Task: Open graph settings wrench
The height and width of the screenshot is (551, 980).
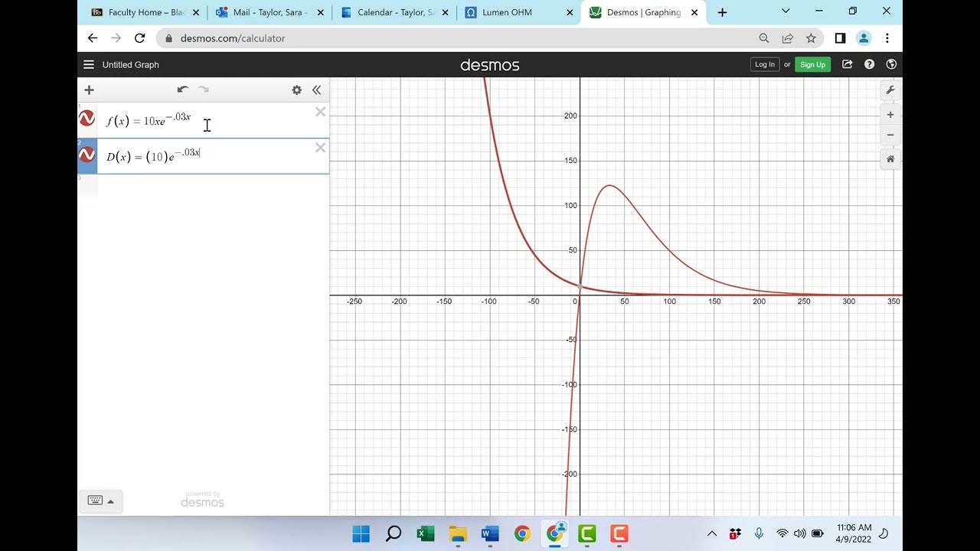Action: click(x=890, y=90)
